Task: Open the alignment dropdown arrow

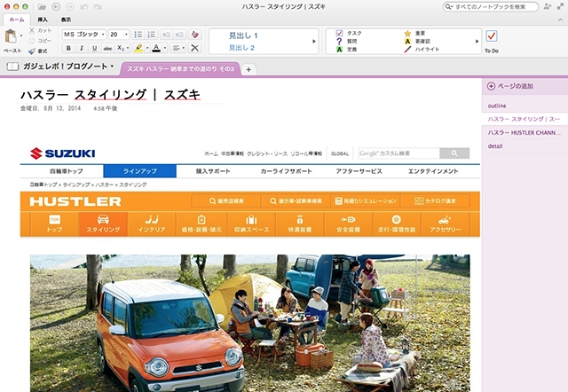Action: coord(184,48)
